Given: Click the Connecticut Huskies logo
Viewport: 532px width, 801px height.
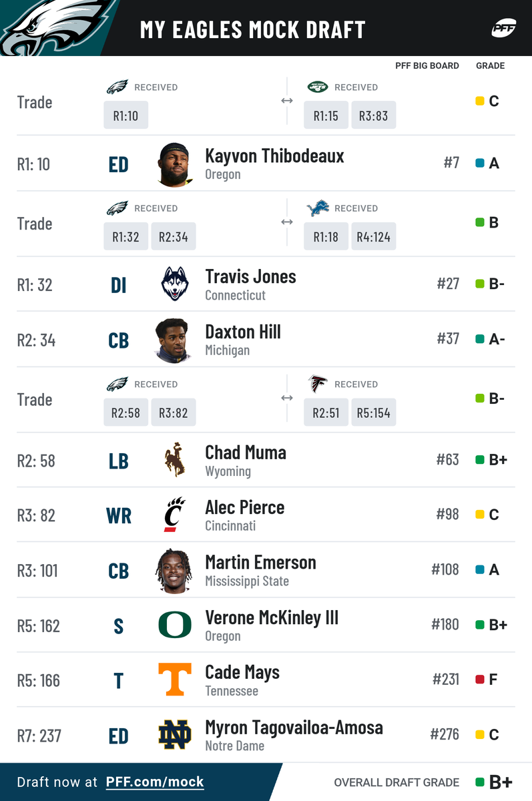Looking at the screenshot, I should click(x=175, y=284).
